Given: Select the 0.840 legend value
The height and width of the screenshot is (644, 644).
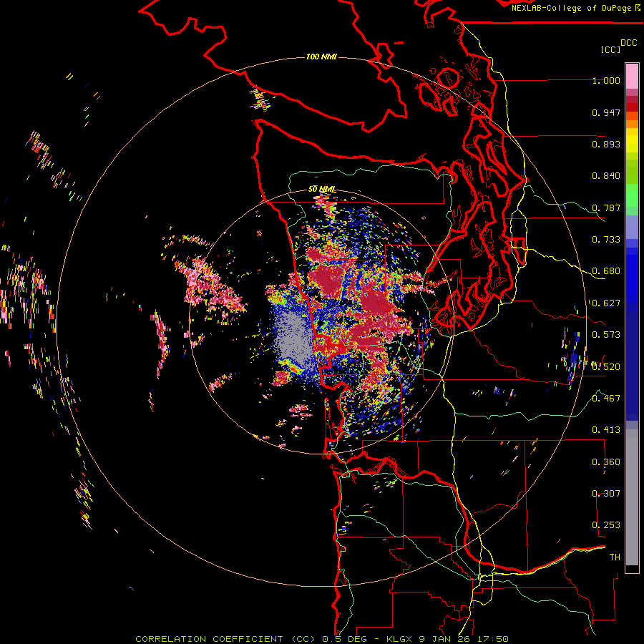Looking at the screenshot, I should point(606,176).
